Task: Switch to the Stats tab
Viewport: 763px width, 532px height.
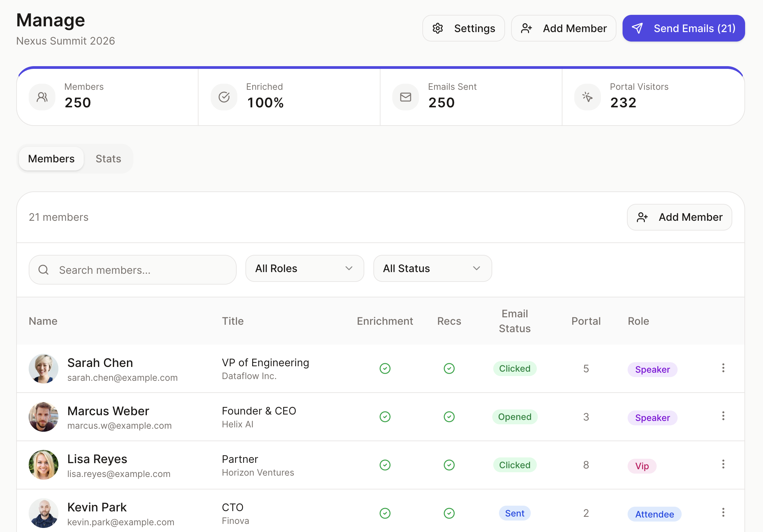Action: [108, 159]
